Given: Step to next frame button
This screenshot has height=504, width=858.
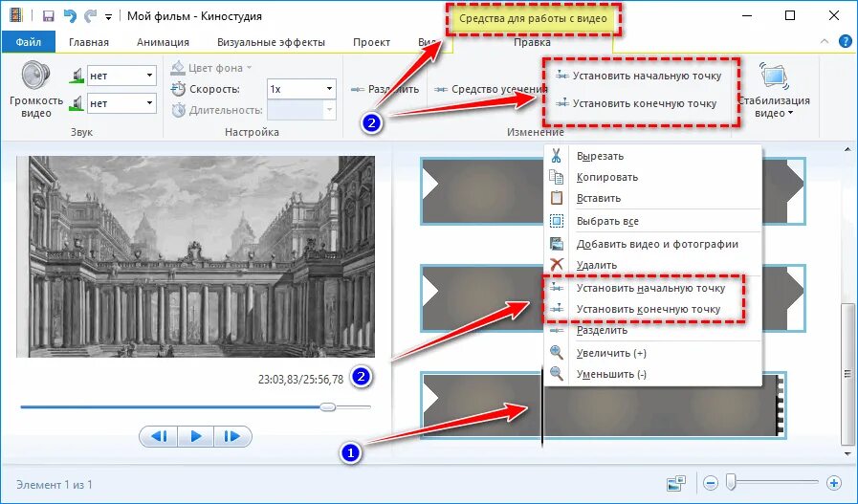Looking at the screenshot, I should point(232,436).
